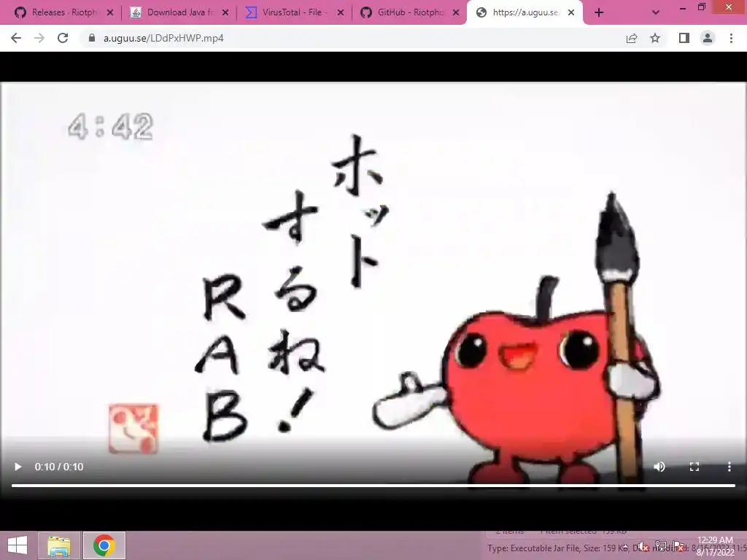This screenshot has width=747, height=560.
Task: Enter video fullscreen mode
Action: (694, 467)
